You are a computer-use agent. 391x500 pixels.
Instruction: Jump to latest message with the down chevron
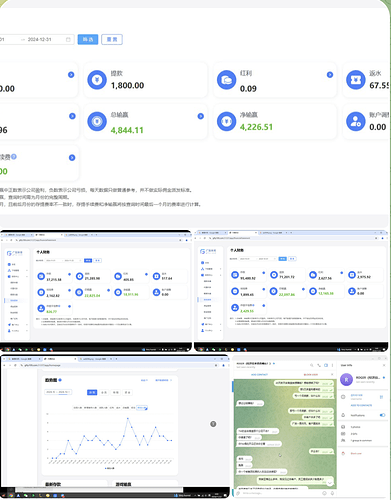tap(329, 483)
